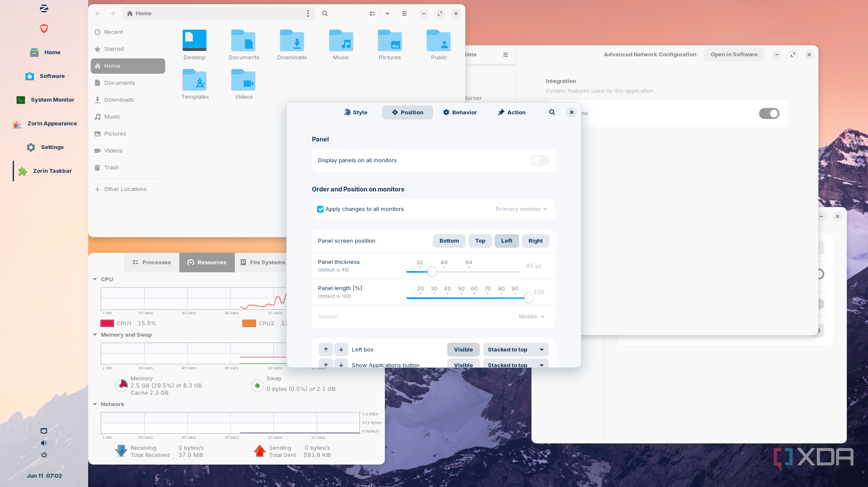
Task: Click the Panel thickness slider handle
Action: coord(431,271)
